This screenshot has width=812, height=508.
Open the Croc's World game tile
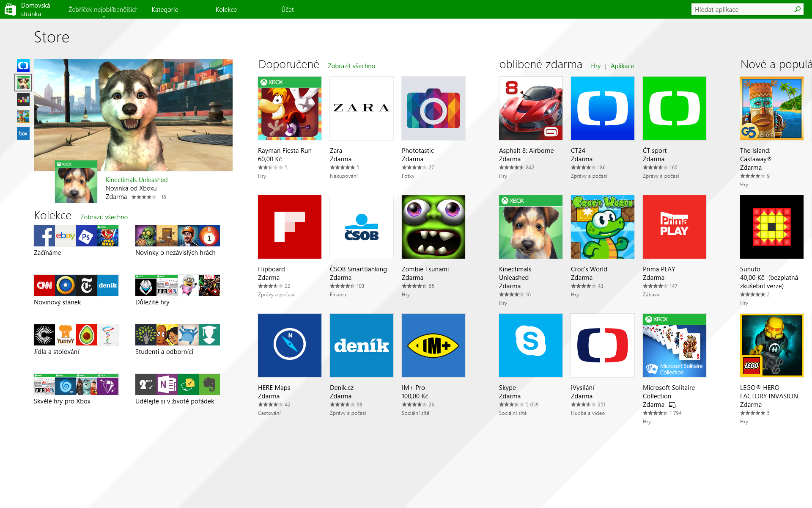pyautogui.click(x=603, y=227)
